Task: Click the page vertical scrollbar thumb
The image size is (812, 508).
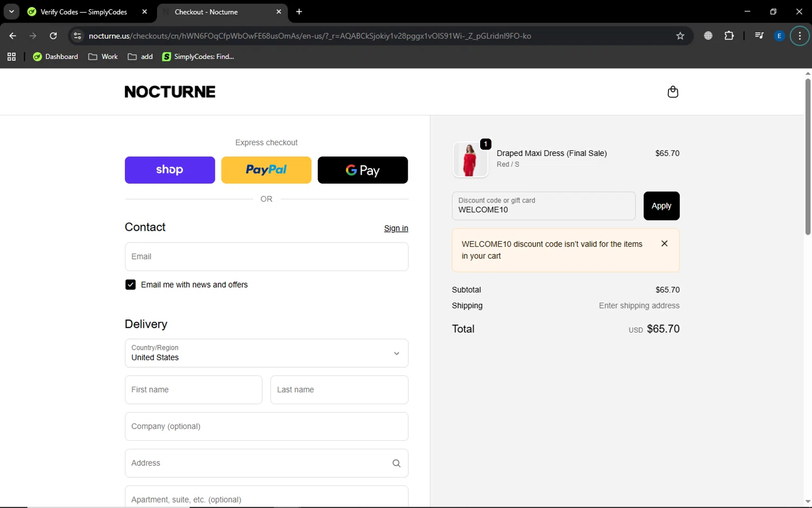Action: 808,157
